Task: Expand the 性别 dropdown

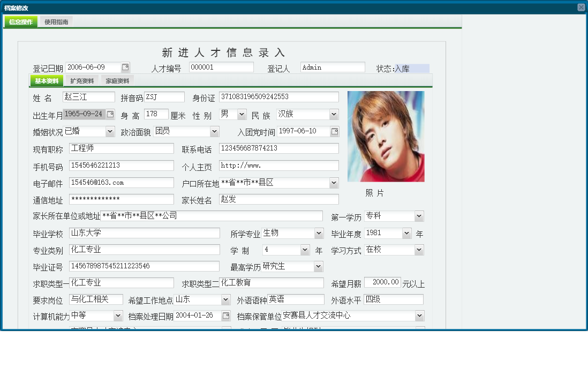Action: coord(242,115)
